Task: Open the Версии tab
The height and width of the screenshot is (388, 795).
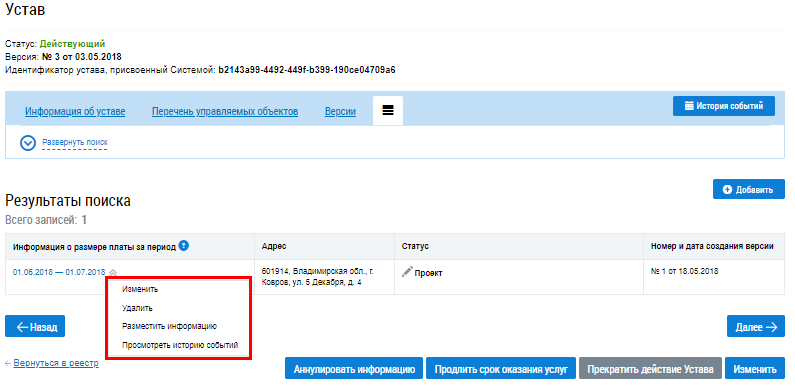Action: [x=340, y=112]
